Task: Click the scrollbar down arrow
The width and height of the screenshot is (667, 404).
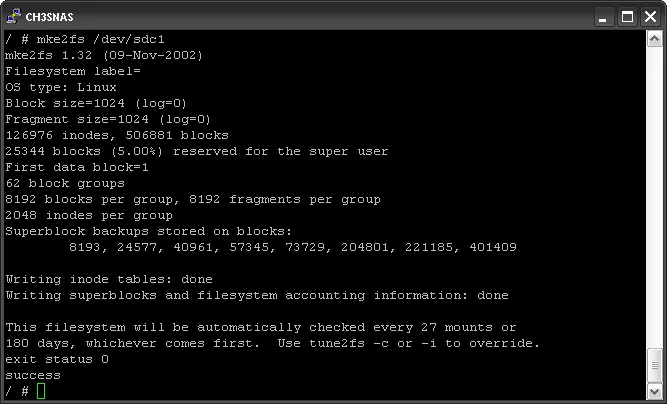Action: click(x=654, y=390)
